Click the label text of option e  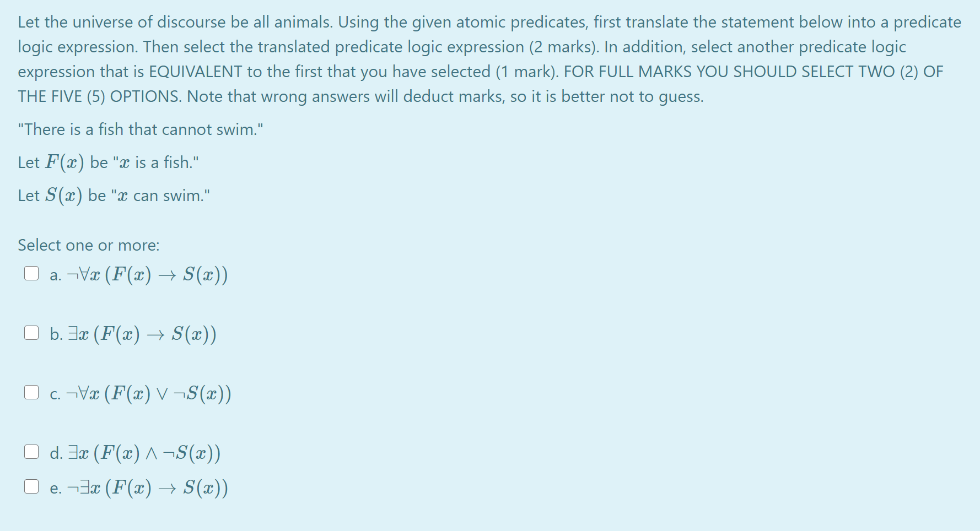click(138, 487)
